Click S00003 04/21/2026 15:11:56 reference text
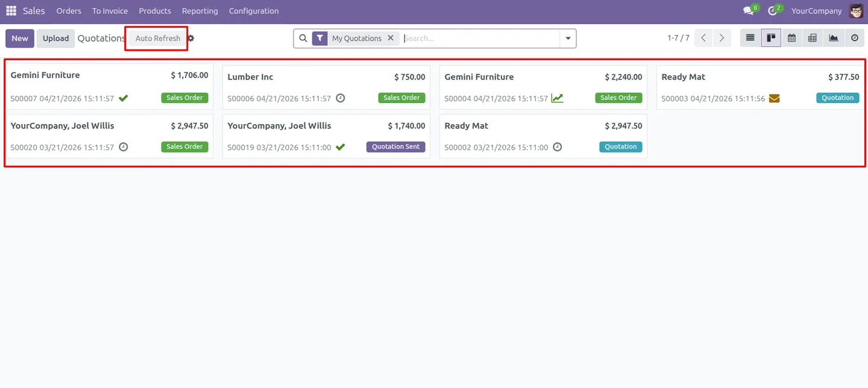Viewport: 868px width, 388px height. pyautogui.click(x=713, y=98)
